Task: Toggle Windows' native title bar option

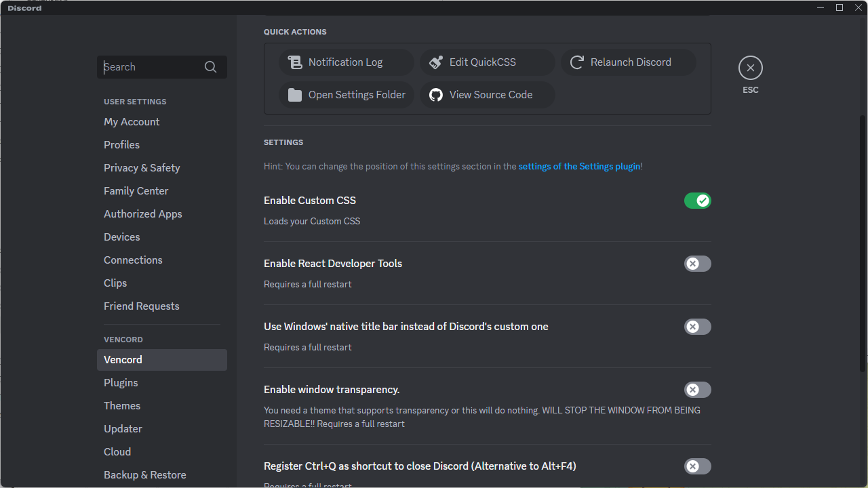Action: click(x=697, y=327)
